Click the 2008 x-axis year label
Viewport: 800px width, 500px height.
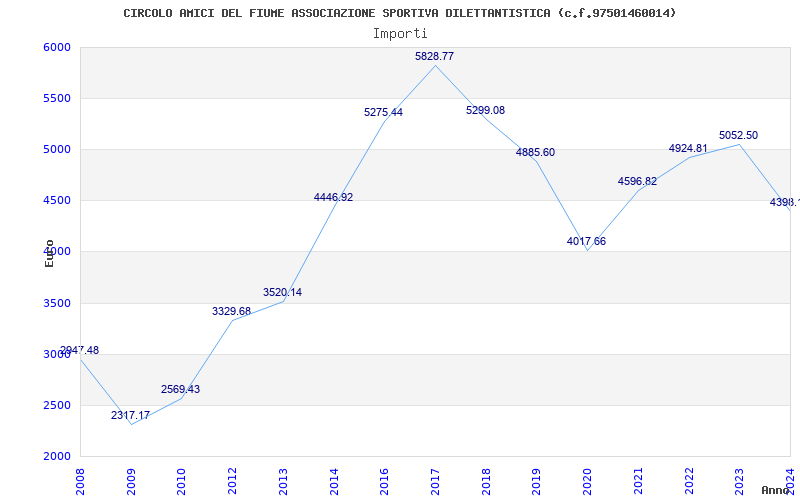tap(80, 482)
